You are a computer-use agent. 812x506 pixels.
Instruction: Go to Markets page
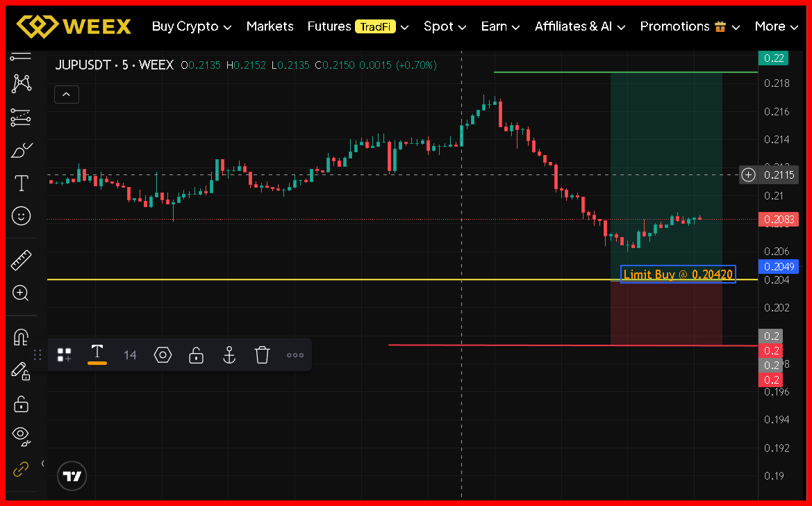[x=270, y=26]
